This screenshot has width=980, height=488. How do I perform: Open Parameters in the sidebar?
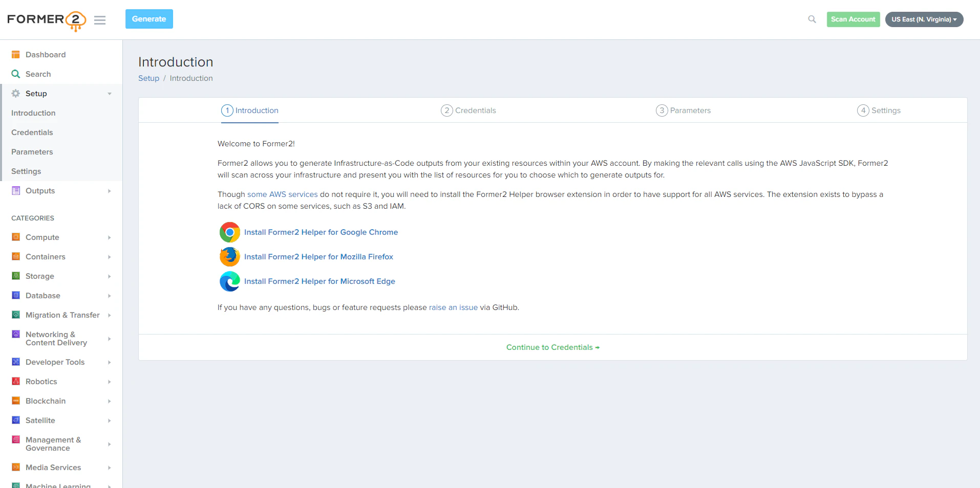tap(32, 152)
